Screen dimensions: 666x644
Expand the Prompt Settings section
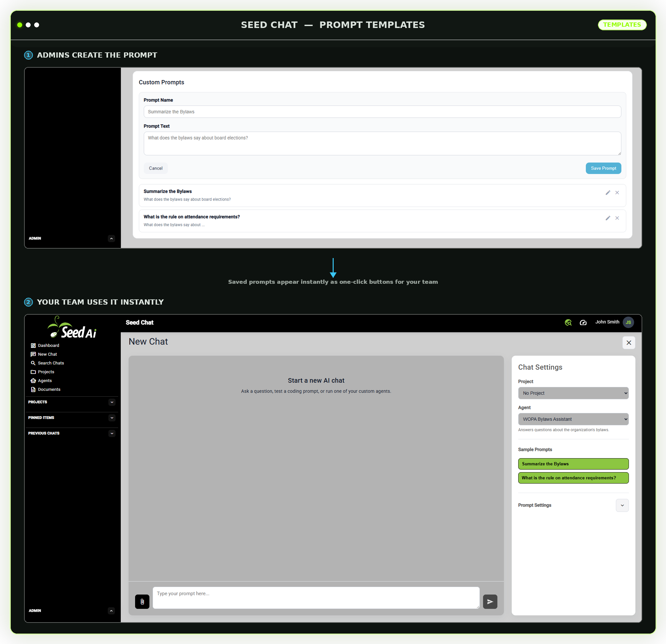[622, 505]
